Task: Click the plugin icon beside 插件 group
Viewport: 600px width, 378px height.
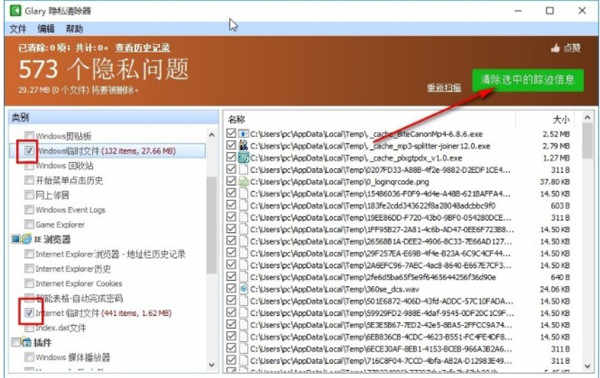Action: click(x=26, y=342)
